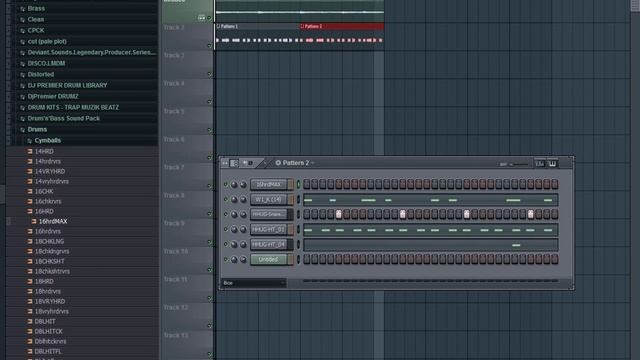Mute the HHUG-Snare channel

point(225,214)
